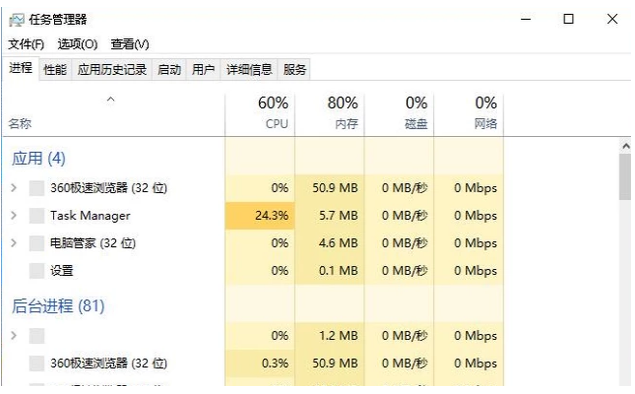Expand the 360极速浏览器 app entry
This screenshot has width=635, height=394.
[x=14, y=188]
